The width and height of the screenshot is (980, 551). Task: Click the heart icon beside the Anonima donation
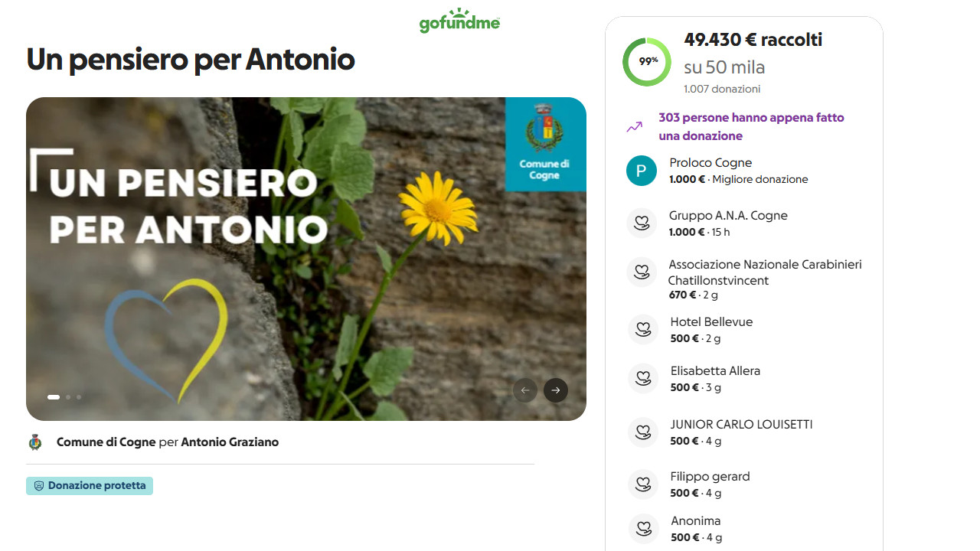click(642, 528)
